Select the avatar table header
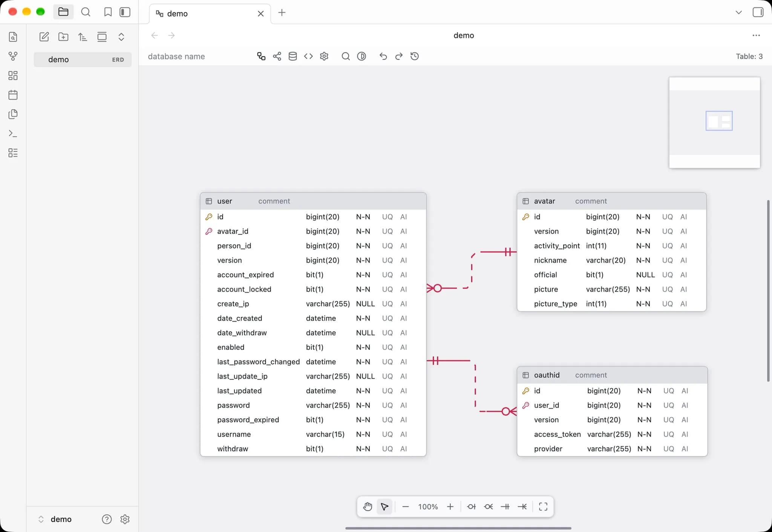This screenshot has height=532, width=772. coord(611,201)
